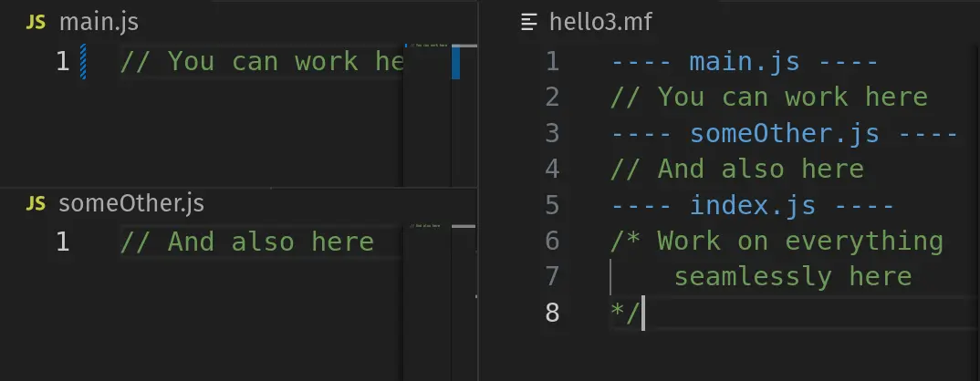Click the blue scrollbar thumb in main.js editor

click(x=455, y=62)
